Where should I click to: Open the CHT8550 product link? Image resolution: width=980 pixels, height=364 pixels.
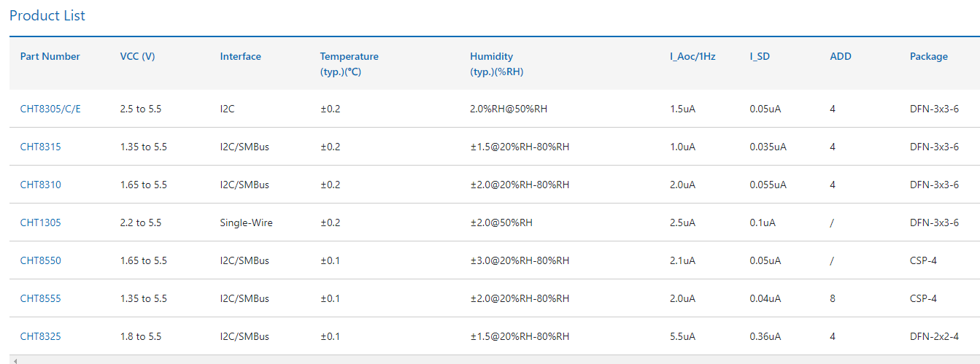(41, 260)
